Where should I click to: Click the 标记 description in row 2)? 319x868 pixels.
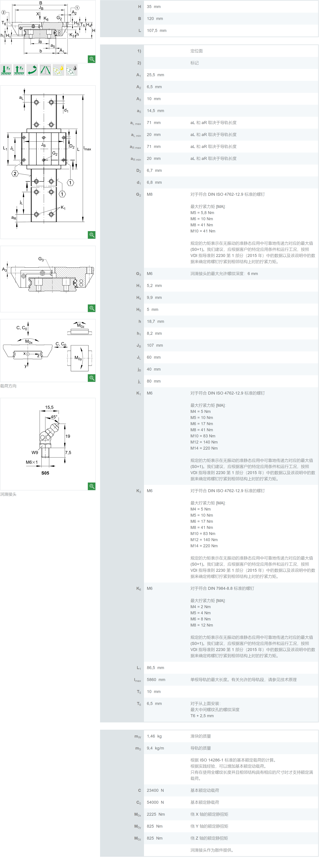coord(195,63)
